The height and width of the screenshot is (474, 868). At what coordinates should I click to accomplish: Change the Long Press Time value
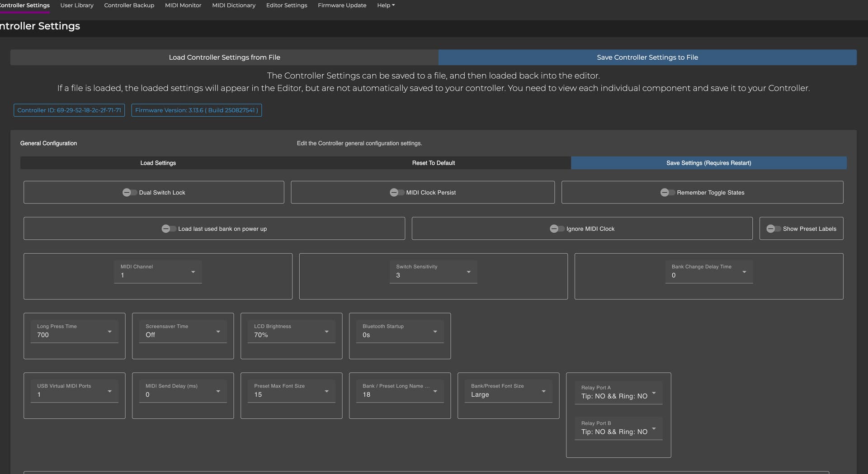pos(74,332)
